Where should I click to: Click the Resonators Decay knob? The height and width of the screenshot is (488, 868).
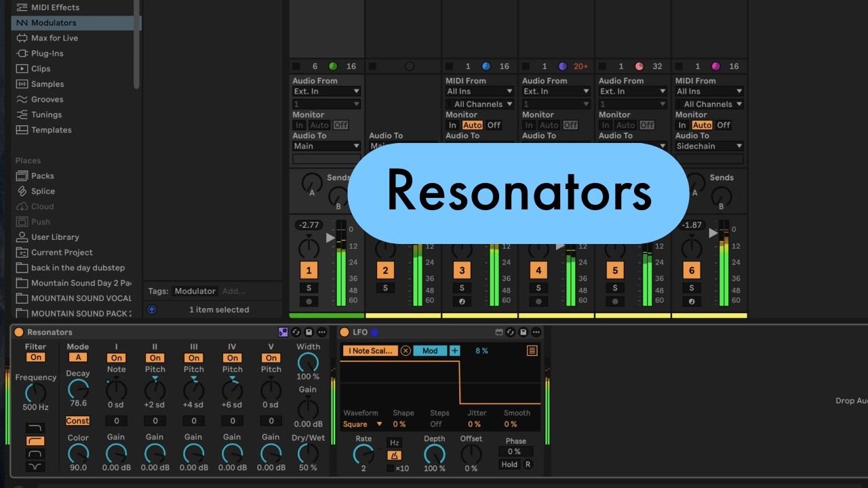(x=78, y=389)
